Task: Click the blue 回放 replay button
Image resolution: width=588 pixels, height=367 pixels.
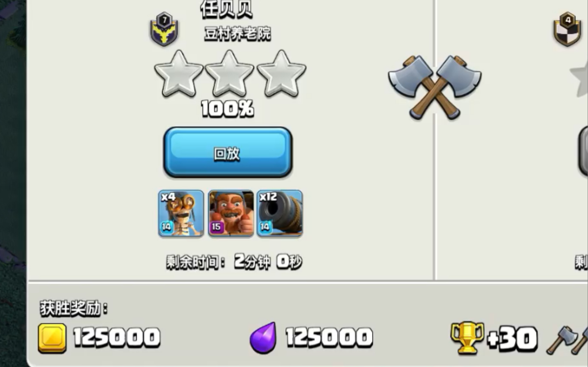Action: click(228, 153)
